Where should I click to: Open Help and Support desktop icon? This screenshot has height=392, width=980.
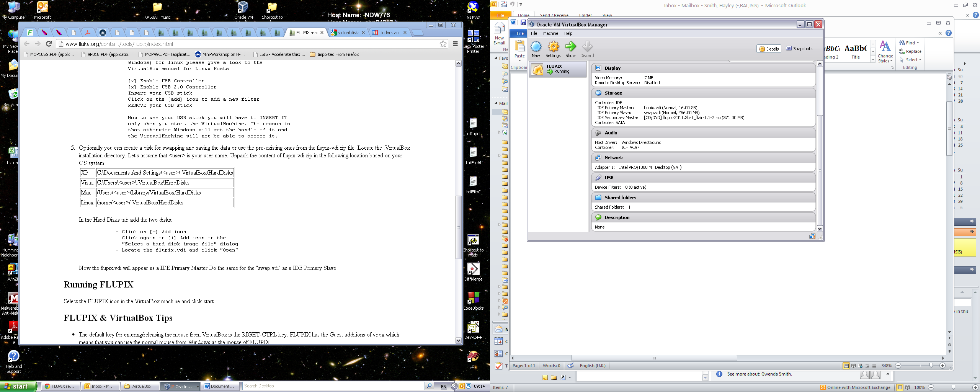tap(14, 362)
